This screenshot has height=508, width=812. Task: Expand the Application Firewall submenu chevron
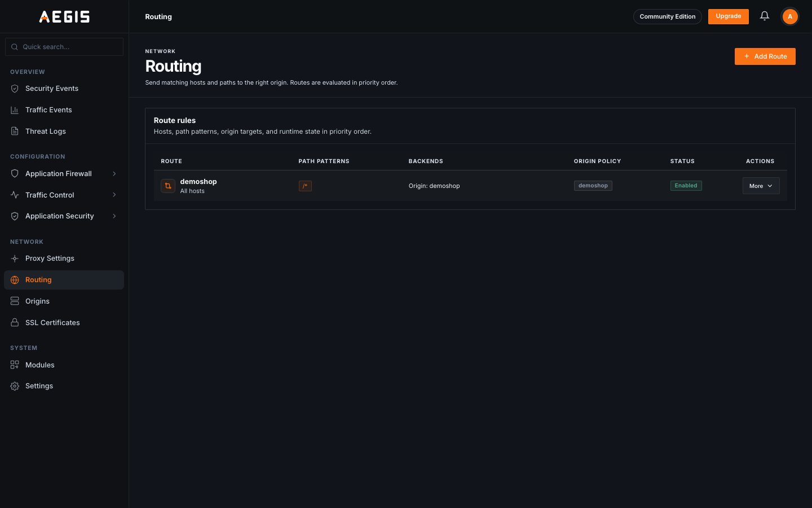(114, 174)
